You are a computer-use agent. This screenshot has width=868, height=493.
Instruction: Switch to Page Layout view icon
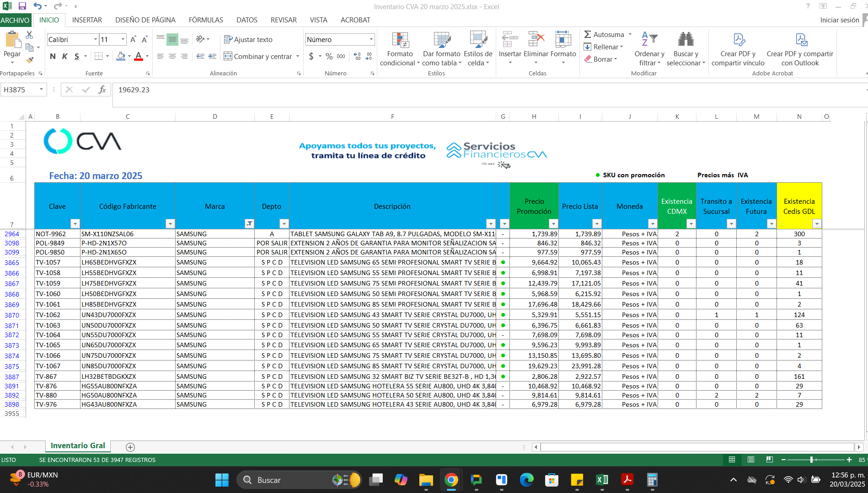coord(750,460)
